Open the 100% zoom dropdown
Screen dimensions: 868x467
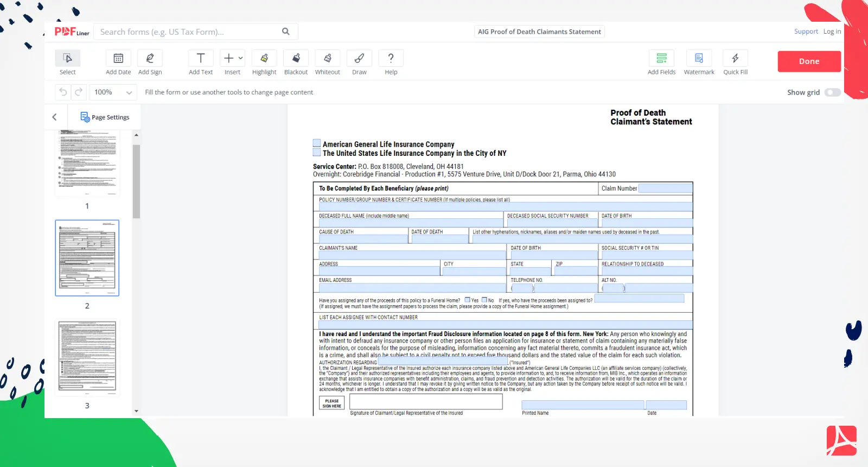[x=113, y=92]
